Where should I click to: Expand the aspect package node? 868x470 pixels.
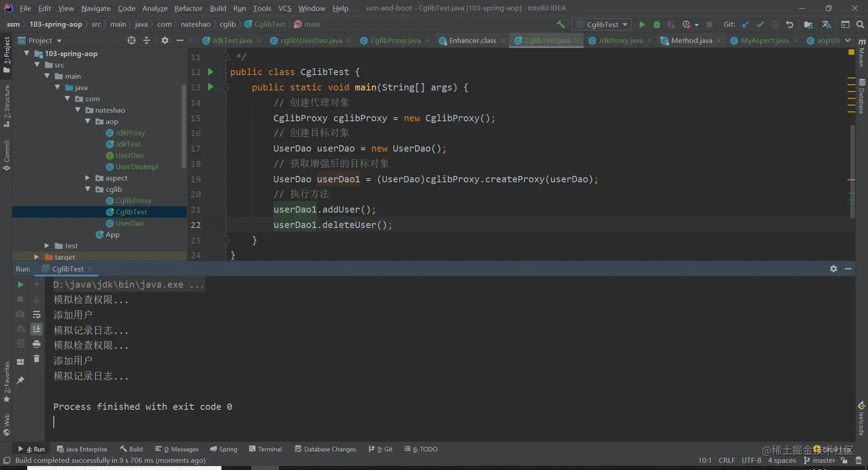point(88,178)
